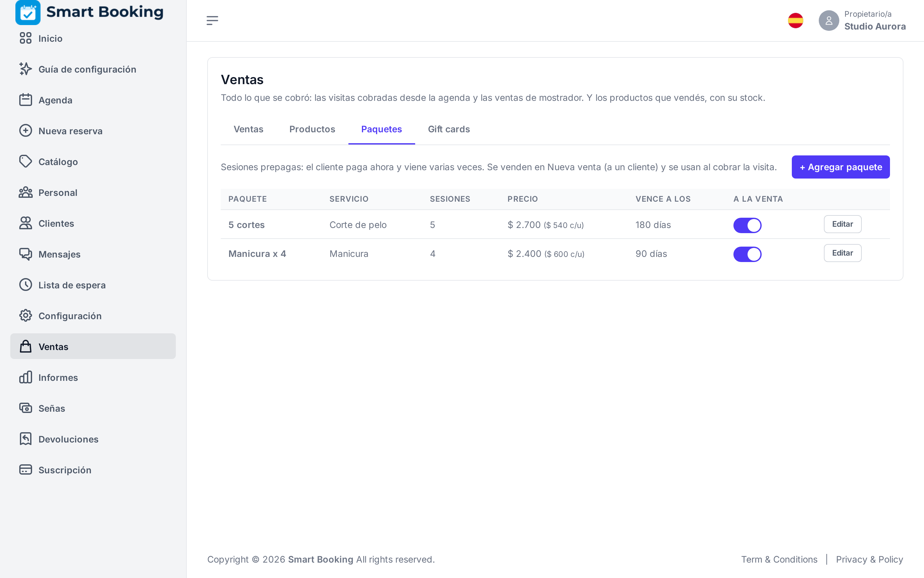Click the 180 días expiry cell

pos(653,225)
